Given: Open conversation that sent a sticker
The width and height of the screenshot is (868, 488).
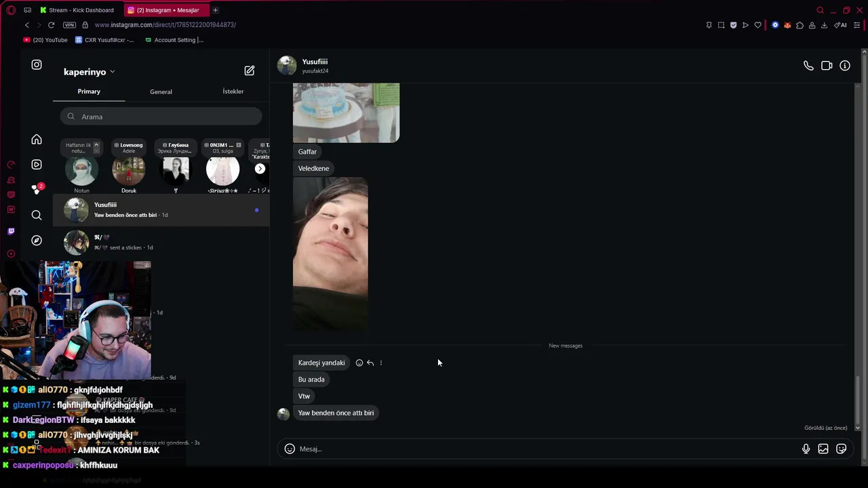Looking at the screenshot, I should point(161,243).
